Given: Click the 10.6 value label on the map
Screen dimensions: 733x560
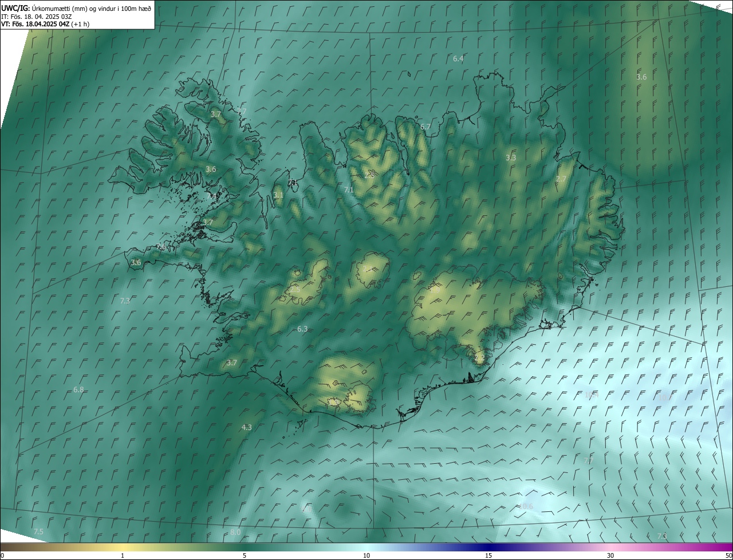Looking at the screenshot, I should 526,506.
